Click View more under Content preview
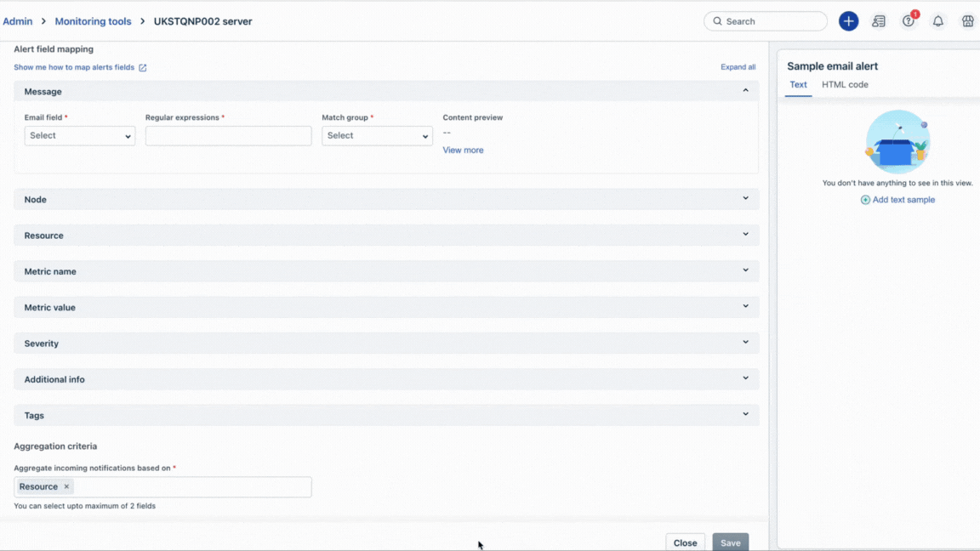Screen dimensions: 980x551 [x=463, y=150]
